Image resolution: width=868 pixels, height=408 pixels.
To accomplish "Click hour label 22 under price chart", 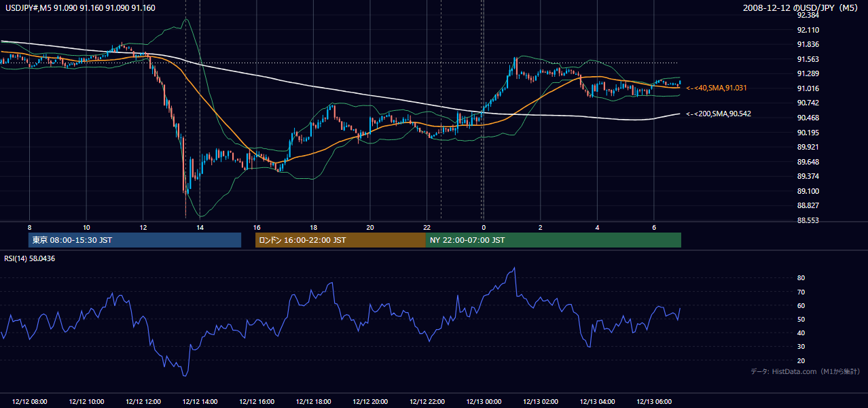I will [427, 226].
